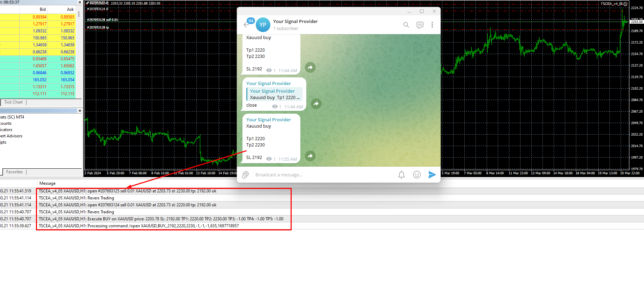Open search in the Telegram channel
The height and width of the screenshot is (282, 644).
(406, 25)
